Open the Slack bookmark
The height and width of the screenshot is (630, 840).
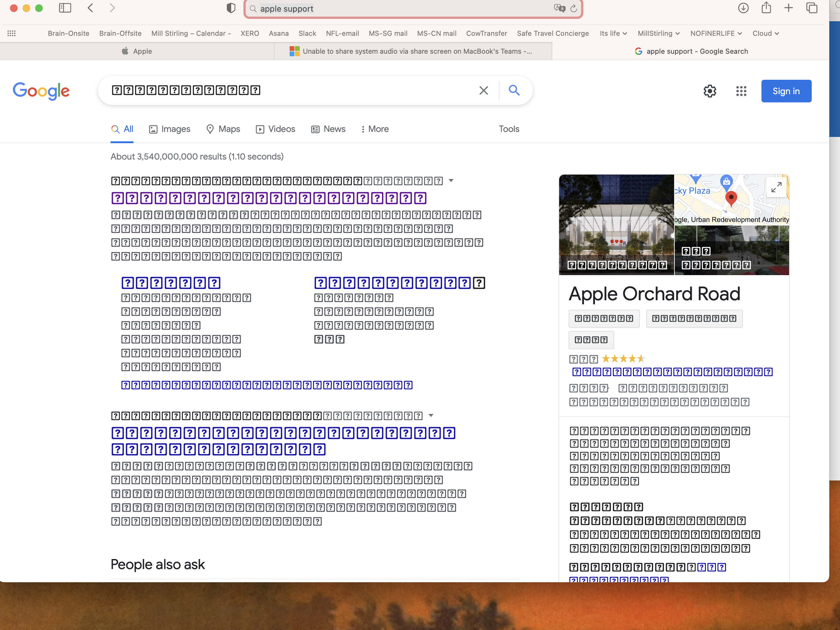(307, 33)
